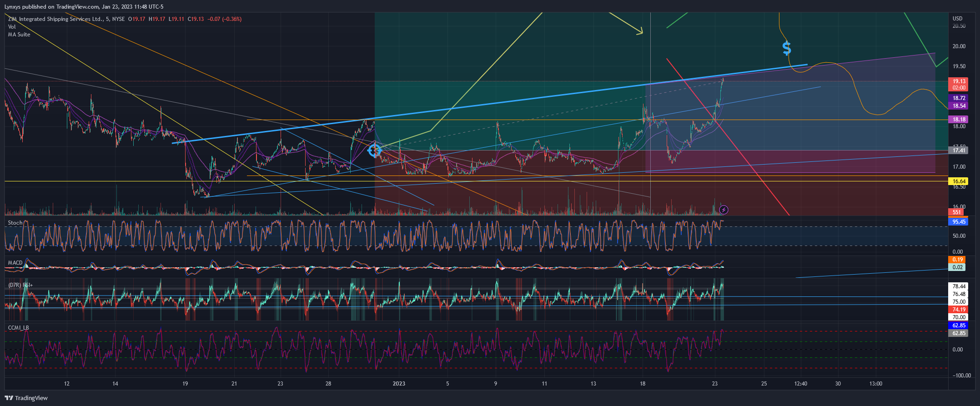Click the purple 18.72 price label
The image size is (980, 406).
pos(958,98)
